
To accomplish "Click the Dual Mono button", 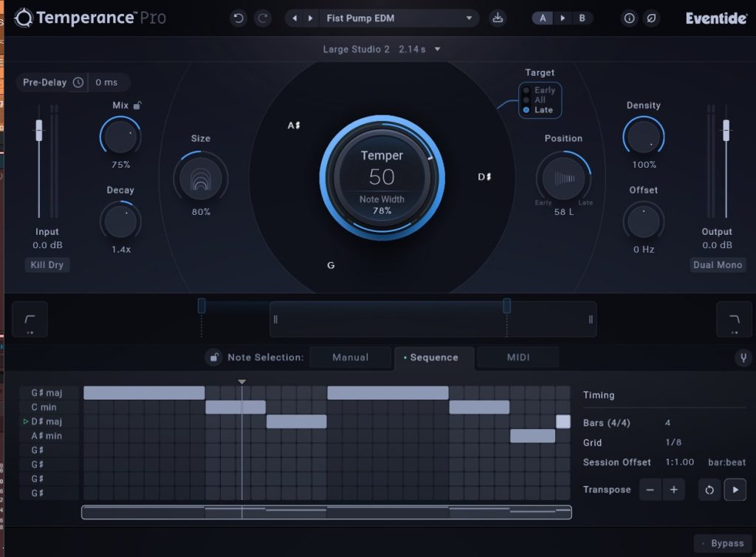I will [718, 264].
